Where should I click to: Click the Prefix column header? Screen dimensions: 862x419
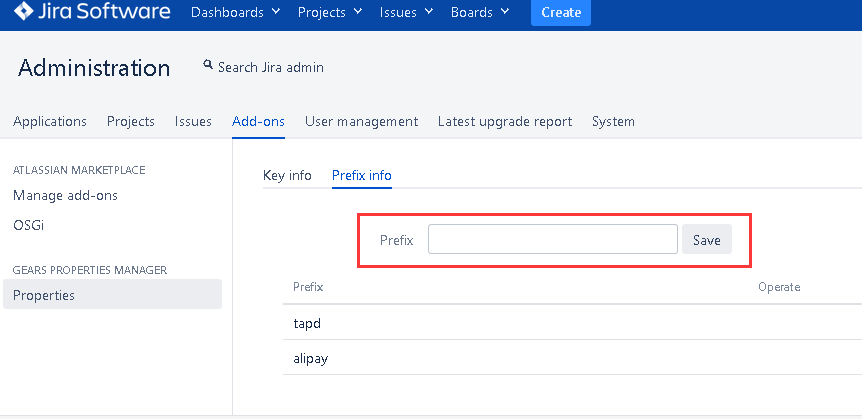[x=308, y=287]
